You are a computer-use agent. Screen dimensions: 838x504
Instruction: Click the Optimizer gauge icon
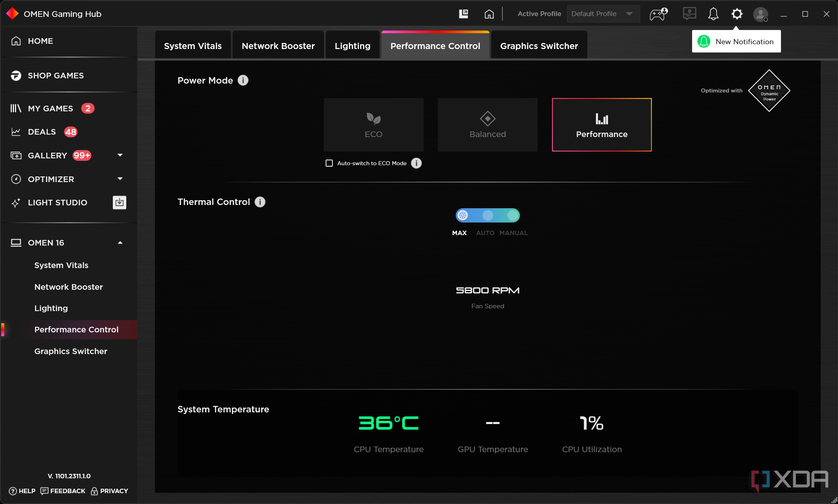pos(16,179)
